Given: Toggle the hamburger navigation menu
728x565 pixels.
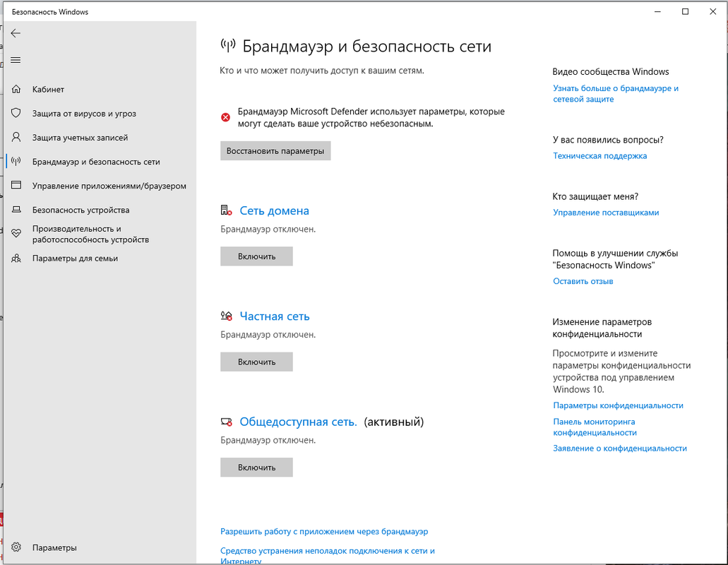Looking at the screenshot, I should tap(16, 60).
